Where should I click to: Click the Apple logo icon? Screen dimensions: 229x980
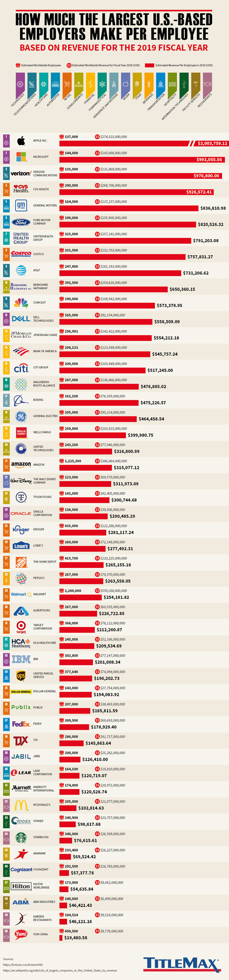click(x=21, y=141)
